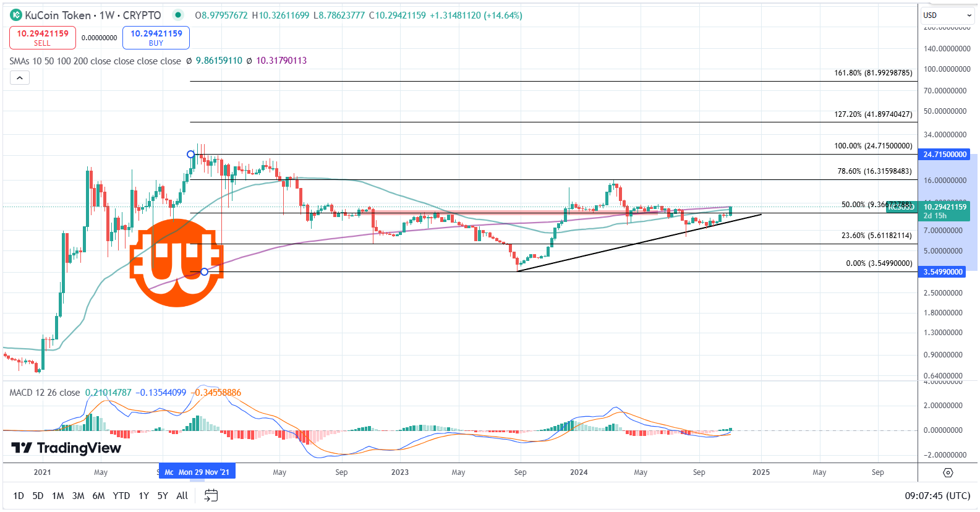Select the 1M time range
The width and height of the screenshot is (980, 512).
[58, 496]
